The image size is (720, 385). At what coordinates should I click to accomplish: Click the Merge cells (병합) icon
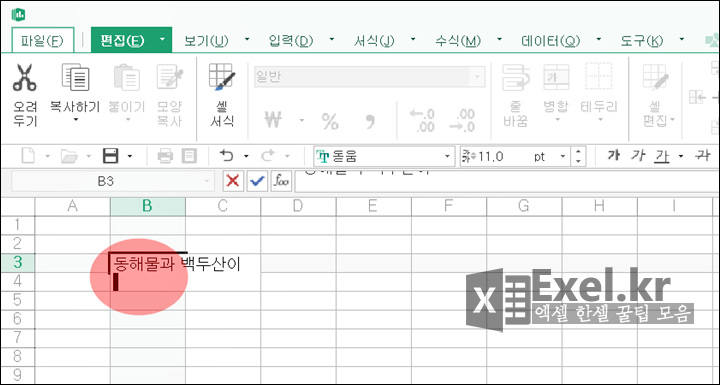(x=556, y=77)
